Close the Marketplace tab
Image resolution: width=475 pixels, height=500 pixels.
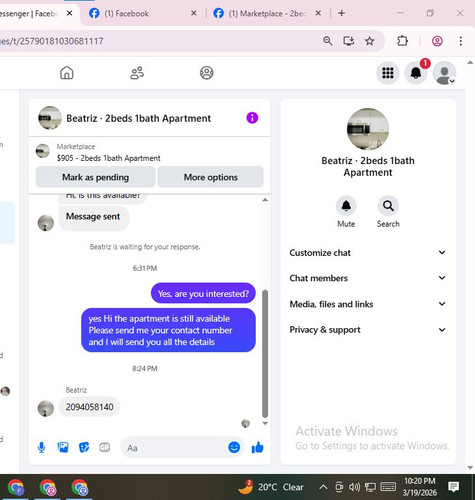coord(318,13)
